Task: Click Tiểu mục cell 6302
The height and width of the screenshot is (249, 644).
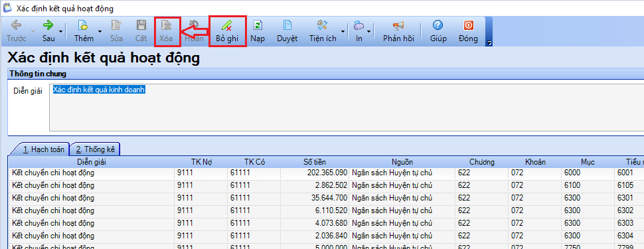Action: pyautogui.click(x=629, y=210)
